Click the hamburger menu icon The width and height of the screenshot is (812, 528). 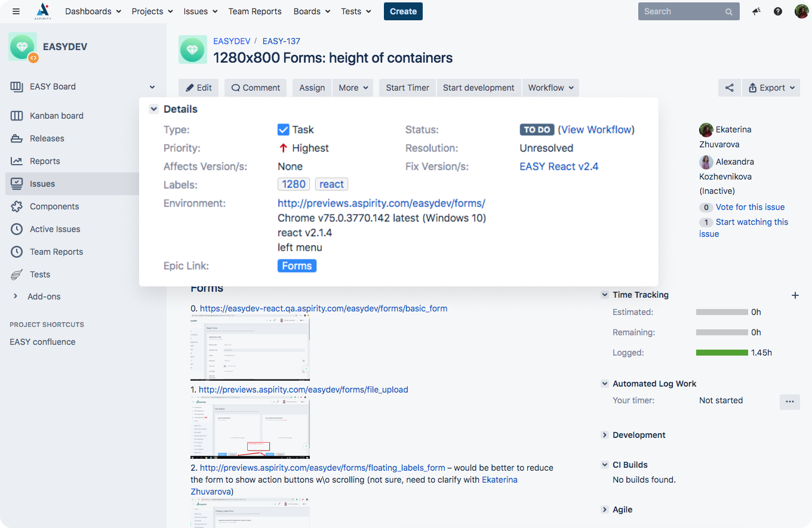coord(16,11)
